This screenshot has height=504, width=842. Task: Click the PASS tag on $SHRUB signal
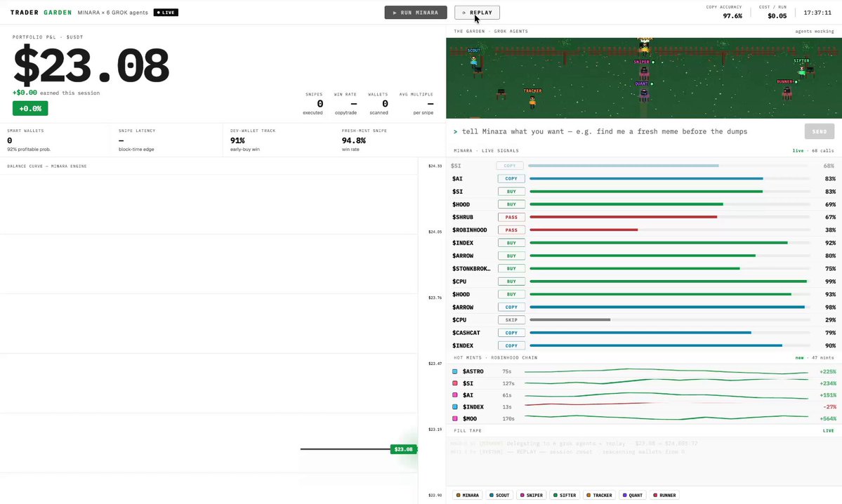click(511, 218)
